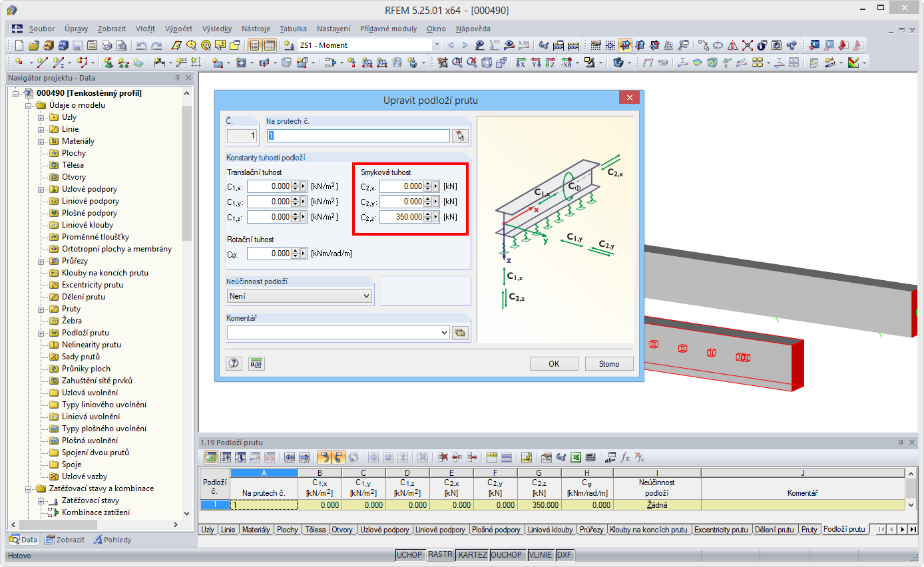Toggle OUCHOP in the status bar

(508, 555)
